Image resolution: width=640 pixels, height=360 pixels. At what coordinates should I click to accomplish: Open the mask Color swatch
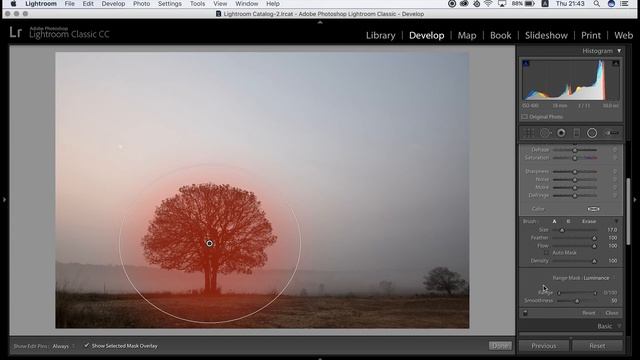click(x=593, y=209)
